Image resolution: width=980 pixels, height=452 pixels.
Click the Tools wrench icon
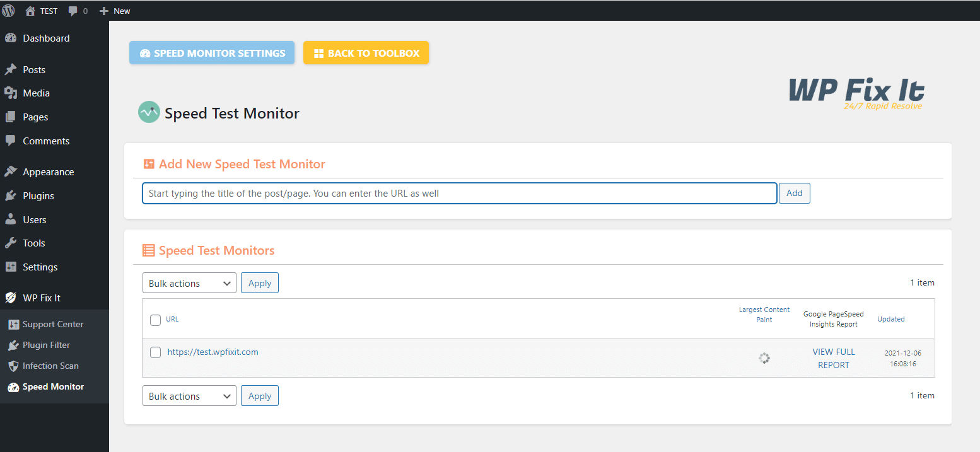point(10,243)
